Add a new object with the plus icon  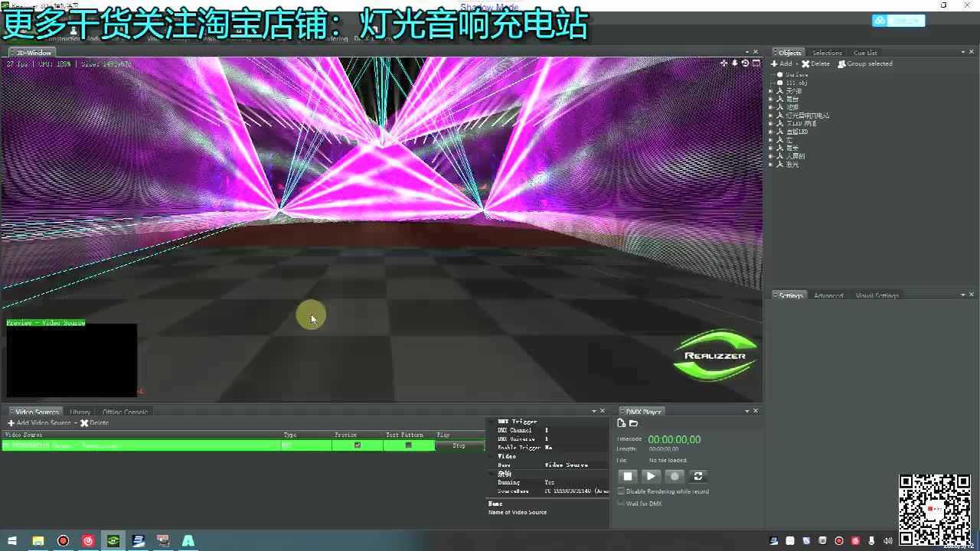point(774,64)
